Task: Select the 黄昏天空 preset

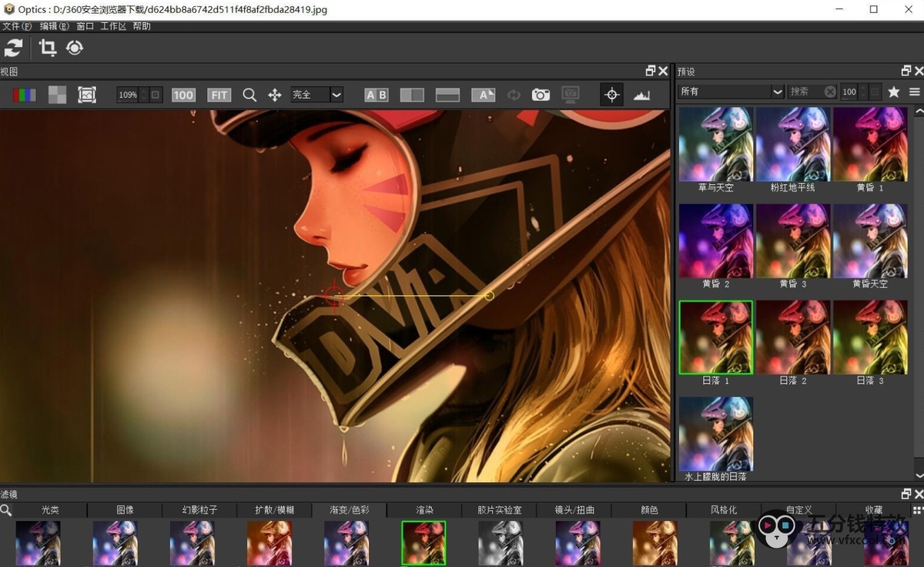Action: [870, 240]
